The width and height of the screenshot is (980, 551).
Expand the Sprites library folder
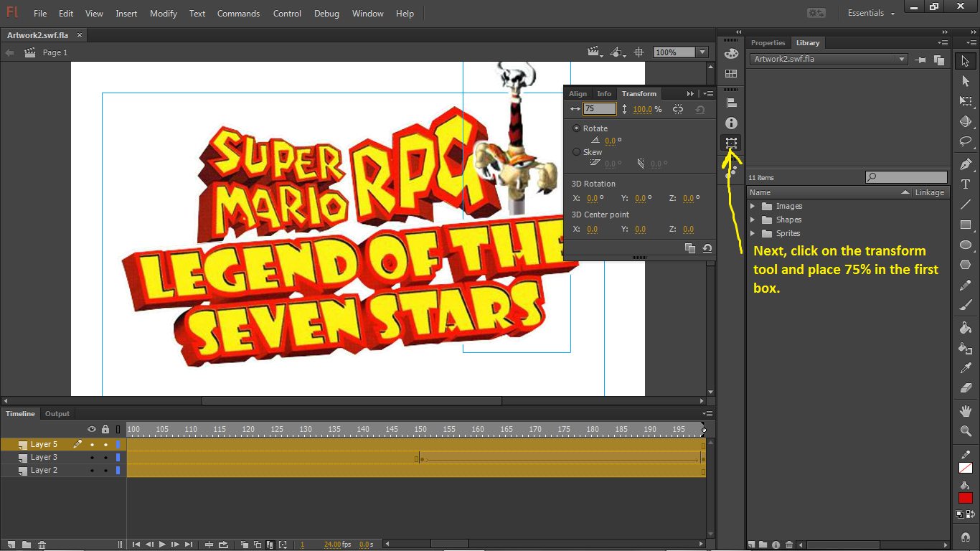point(753,233)
